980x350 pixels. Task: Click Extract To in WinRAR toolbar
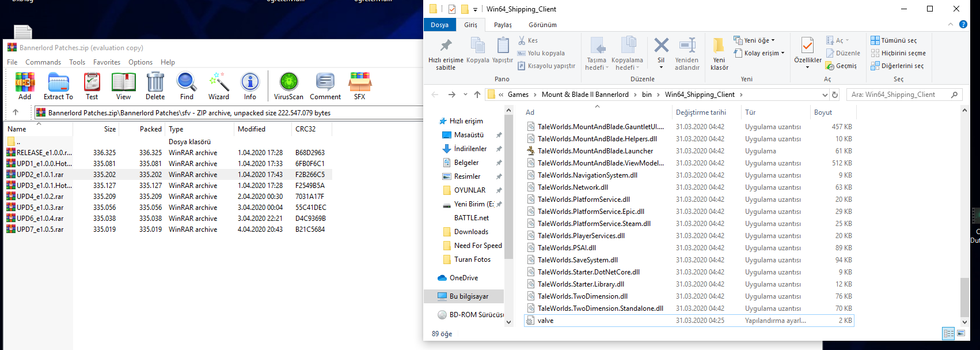point(58,86)
